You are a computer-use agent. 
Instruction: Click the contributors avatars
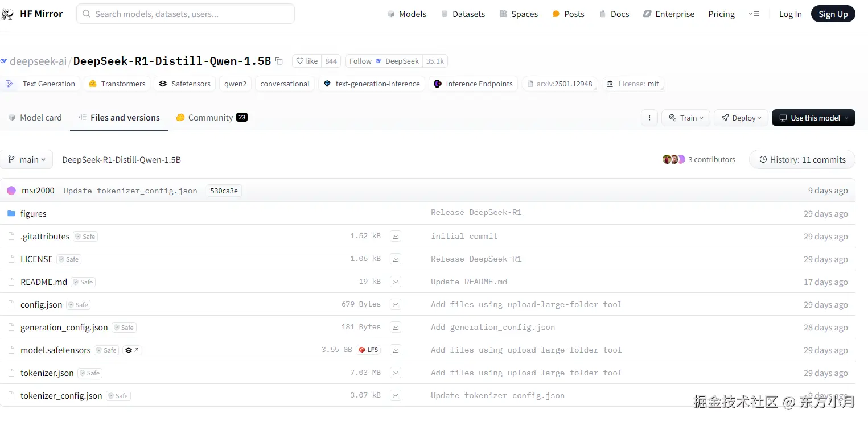tap(674, 159)
